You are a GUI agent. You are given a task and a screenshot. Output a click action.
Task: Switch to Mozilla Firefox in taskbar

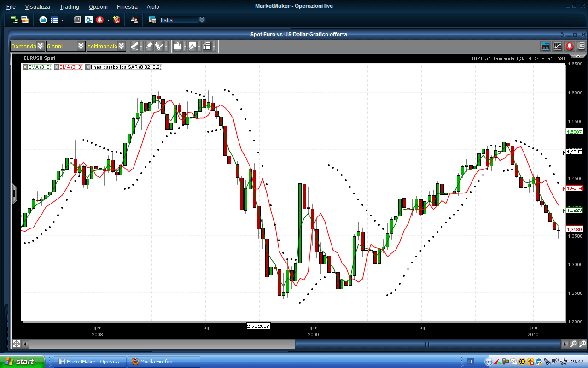tap(164, 362)
